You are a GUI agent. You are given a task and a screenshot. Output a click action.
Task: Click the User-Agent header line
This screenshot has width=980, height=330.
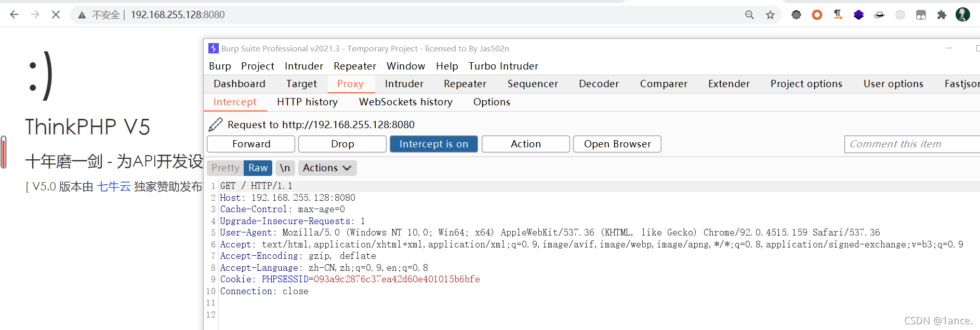click(550, 232)
